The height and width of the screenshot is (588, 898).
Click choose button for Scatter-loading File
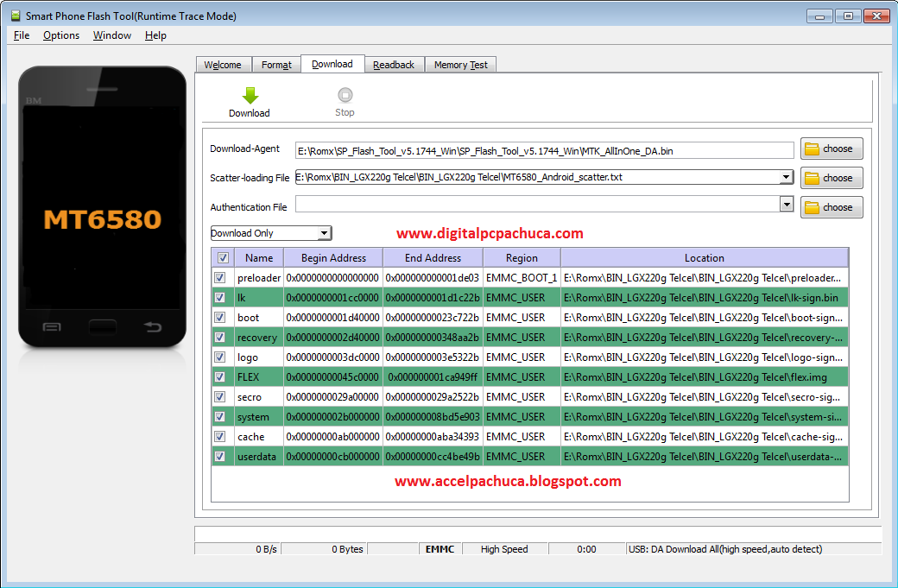832,178
